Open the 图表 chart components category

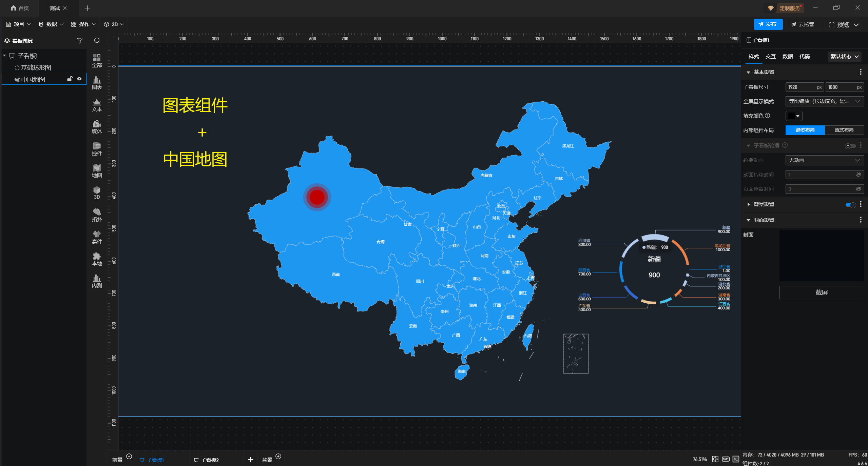point(97,83)
